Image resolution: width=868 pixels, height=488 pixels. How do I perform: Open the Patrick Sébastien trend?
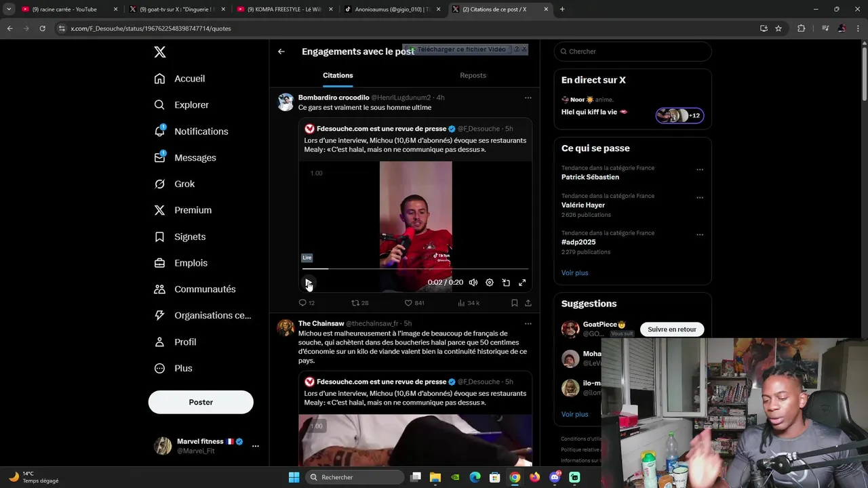pos(590,177)
